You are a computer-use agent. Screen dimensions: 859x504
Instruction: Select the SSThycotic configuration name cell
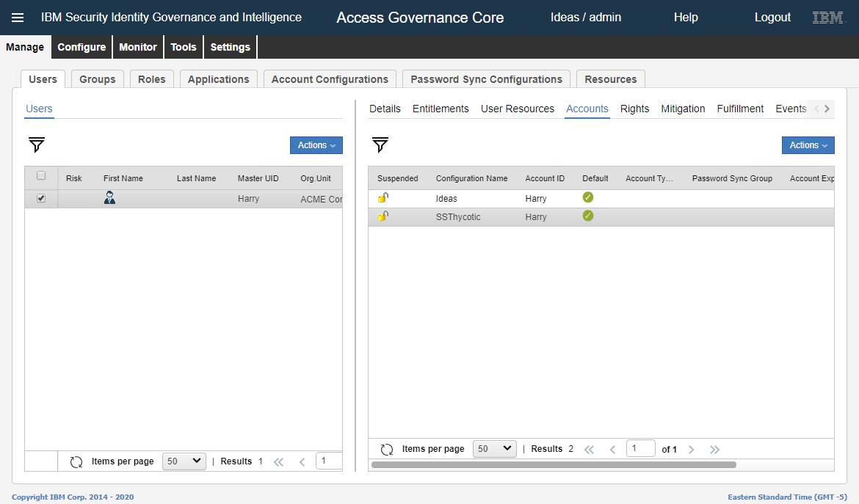point(458,216)
